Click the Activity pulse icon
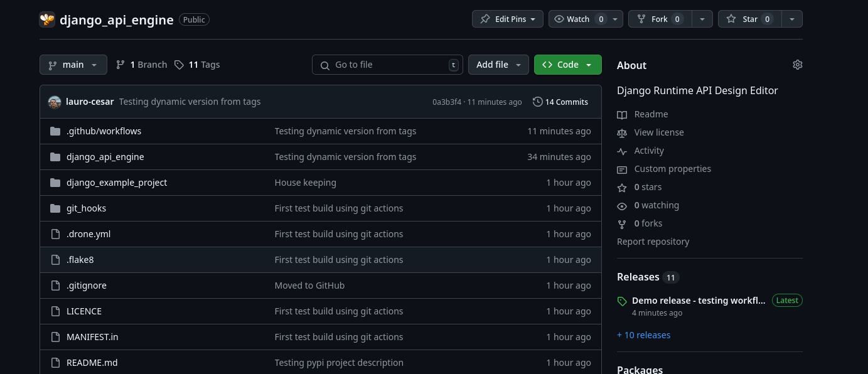868x374 pixels. pyautogui.click(x=622, y=151)
